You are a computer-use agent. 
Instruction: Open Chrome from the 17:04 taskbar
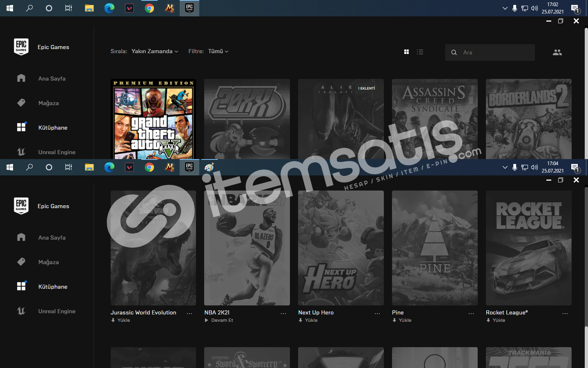click(x=149, y=167)
